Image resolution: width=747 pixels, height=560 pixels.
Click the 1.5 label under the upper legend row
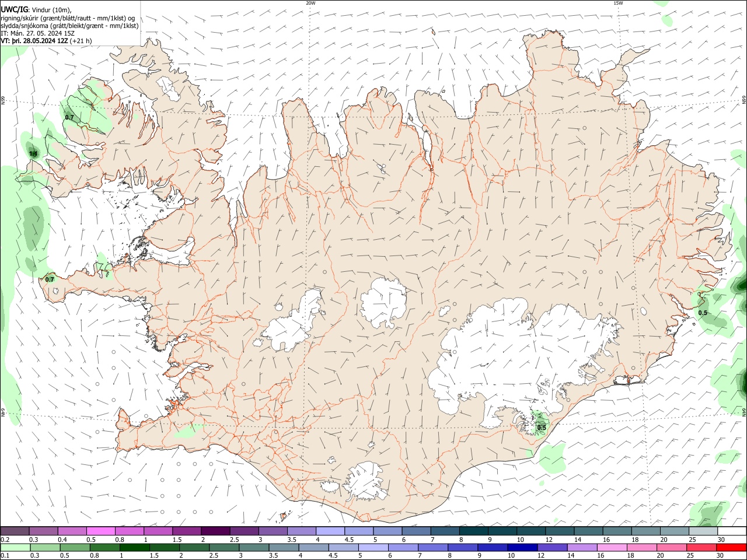point(177,540)
